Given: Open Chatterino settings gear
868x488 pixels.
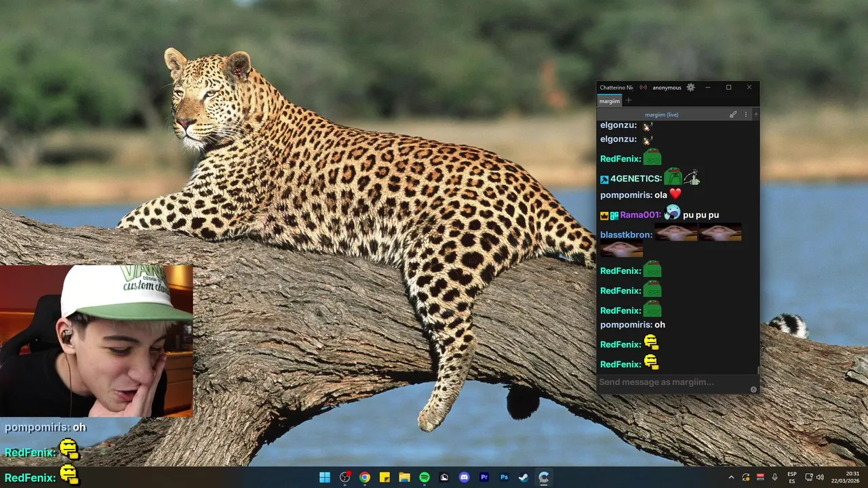Looking at the screenshot, I should (x=690, y=87).
